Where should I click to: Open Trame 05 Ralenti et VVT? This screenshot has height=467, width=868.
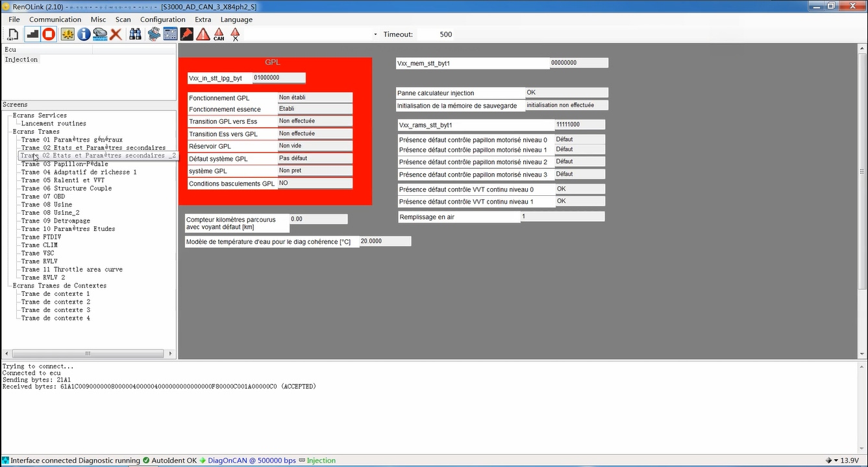coord(62,180)
